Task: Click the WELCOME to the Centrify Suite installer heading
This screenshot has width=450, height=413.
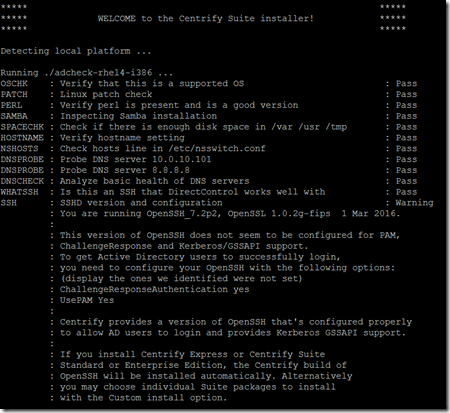Action: 206,18
